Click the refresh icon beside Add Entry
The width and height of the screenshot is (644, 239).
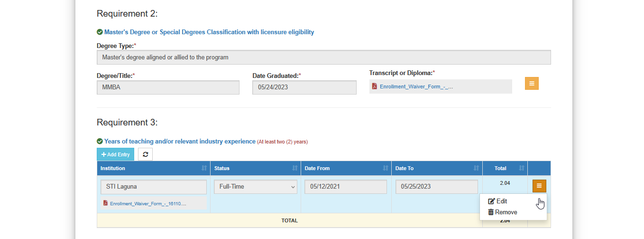[145, 154]
